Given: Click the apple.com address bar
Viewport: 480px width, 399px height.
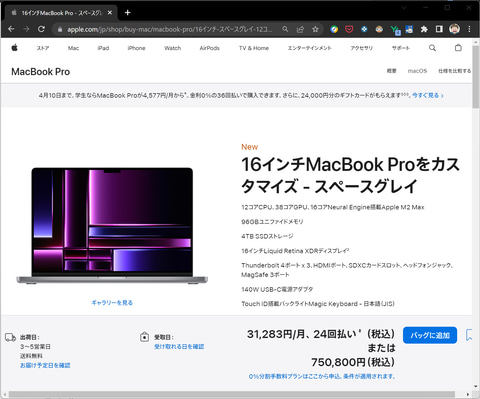Looking at the screenshot, I should 169,29.
